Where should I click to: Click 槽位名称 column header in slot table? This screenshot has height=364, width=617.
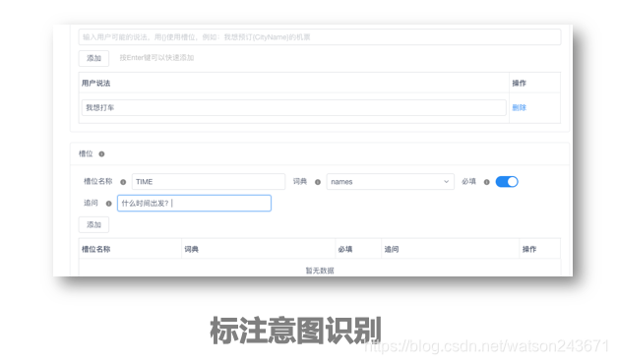pyautogui.click(x=96, y=249)
